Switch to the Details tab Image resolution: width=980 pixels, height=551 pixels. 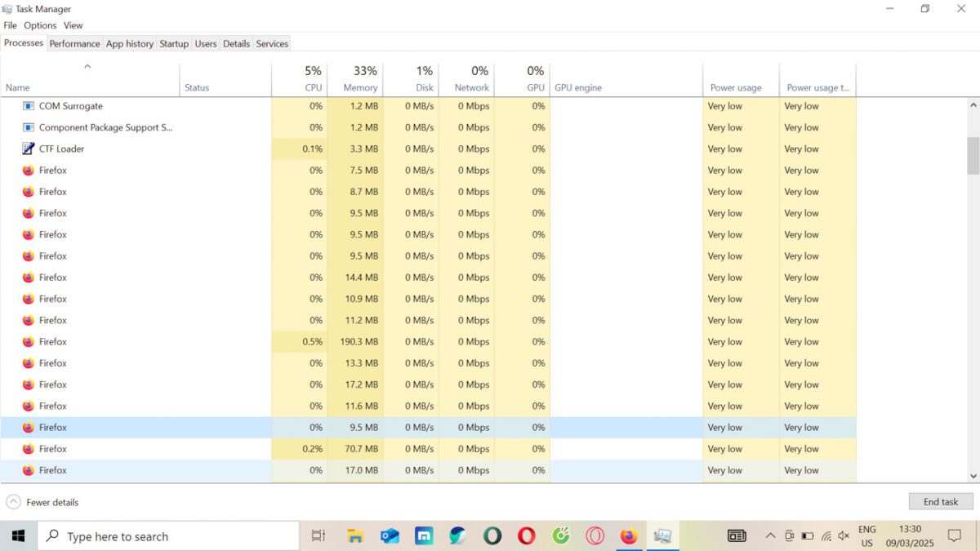[x=236, y=43]
